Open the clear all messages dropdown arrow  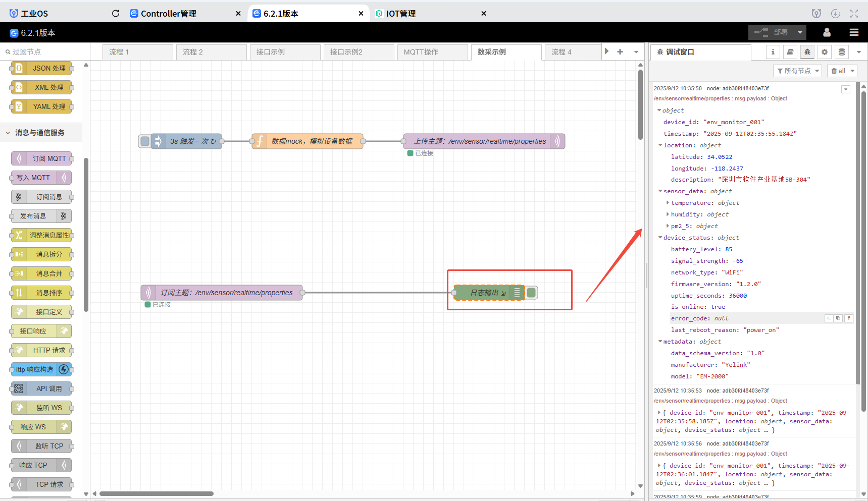(853, 71)
